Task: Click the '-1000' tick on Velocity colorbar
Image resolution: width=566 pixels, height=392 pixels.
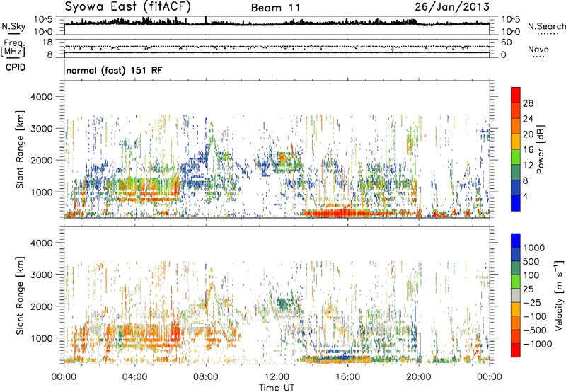Action: tap(537, 344)
